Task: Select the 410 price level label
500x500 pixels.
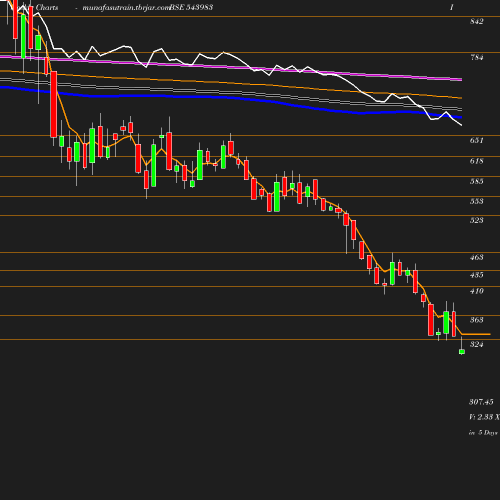Action: click(x=476, y=291)
